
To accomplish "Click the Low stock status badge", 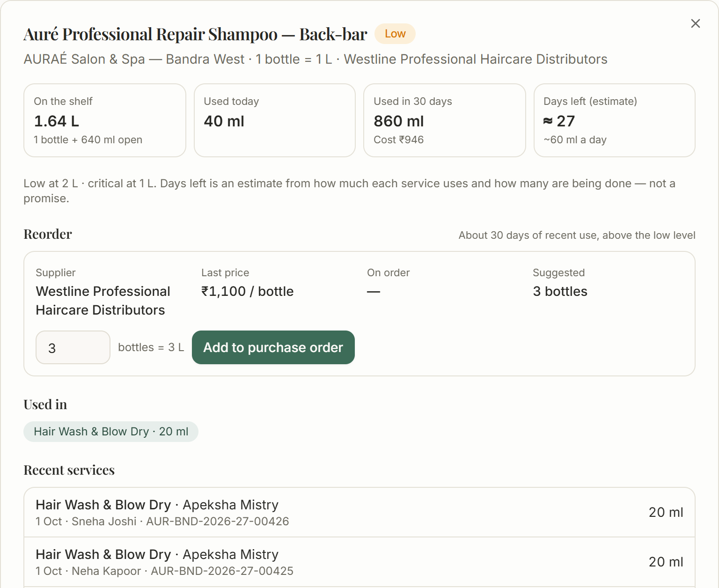I will pos(395,34).
